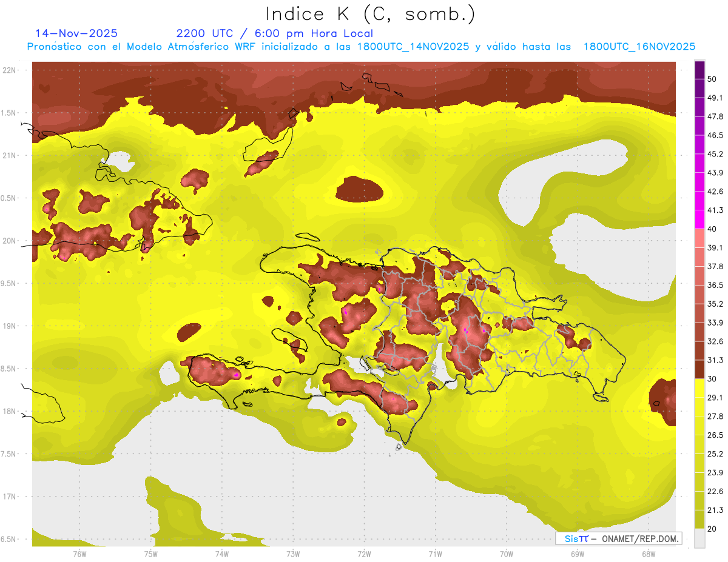Click the "76W" longitude label
Screen dimensions: 728x562
tap(79, 554)
